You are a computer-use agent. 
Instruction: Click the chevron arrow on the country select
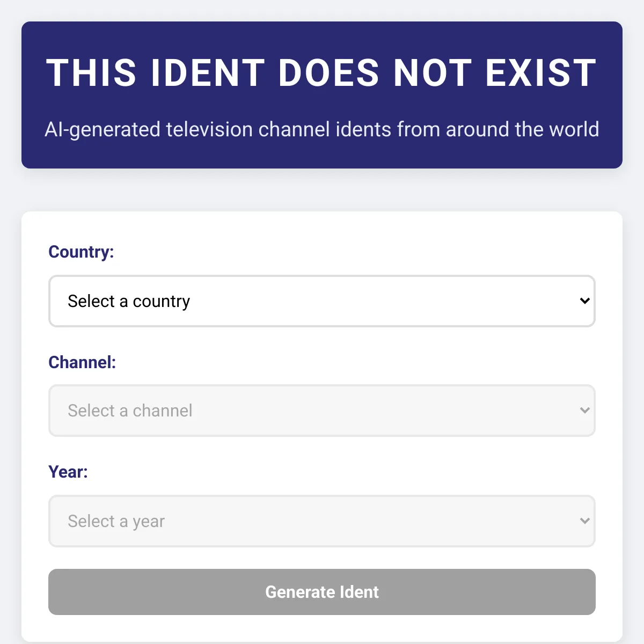(585, 301)
